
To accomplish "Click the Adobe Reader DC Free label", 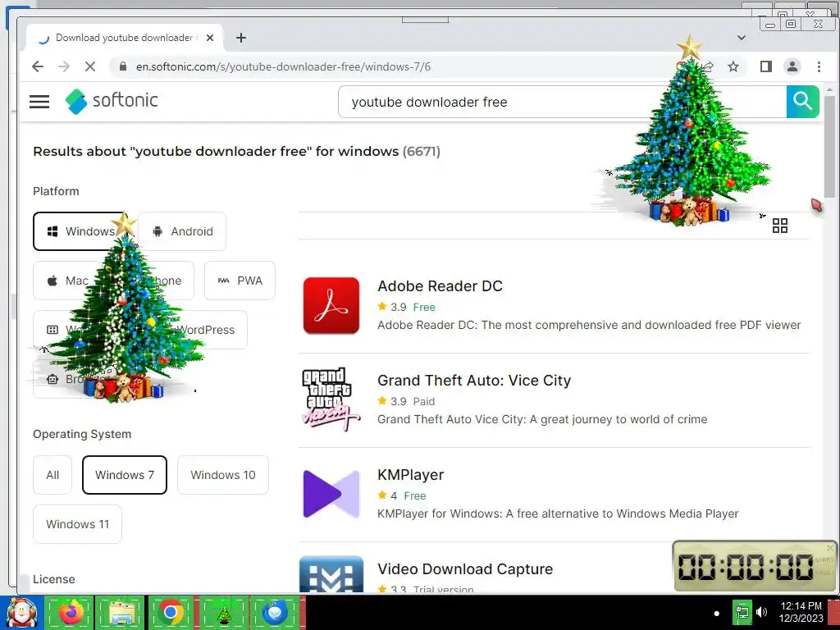I will coord(424,307).
